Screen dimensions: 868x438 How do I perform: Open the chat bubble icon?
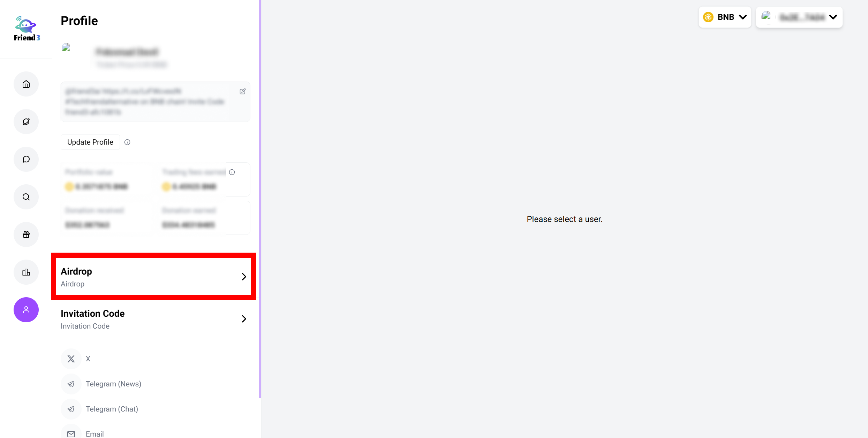[26, 159]
